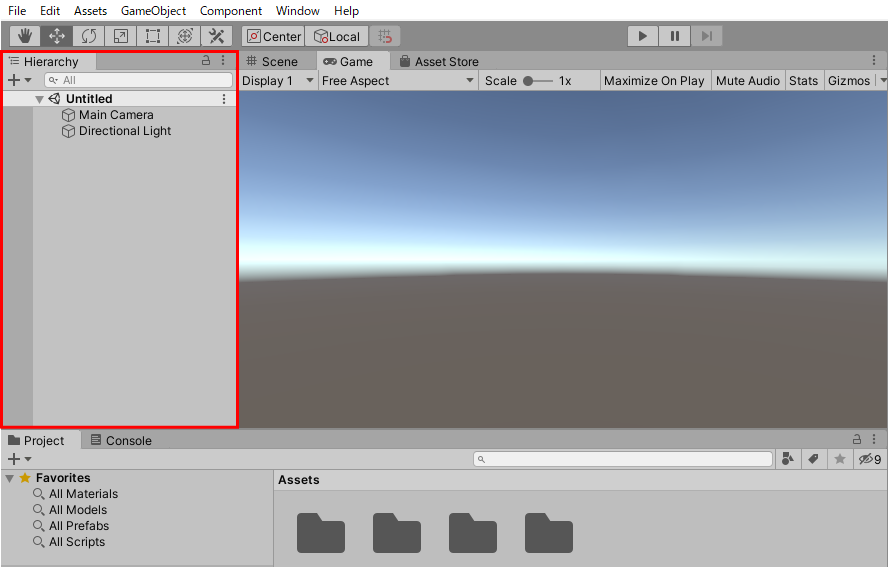This screenshot has width=888, height=567.
Task: Click the Unity scene icon beside Untitled
Action: [54, 99]
